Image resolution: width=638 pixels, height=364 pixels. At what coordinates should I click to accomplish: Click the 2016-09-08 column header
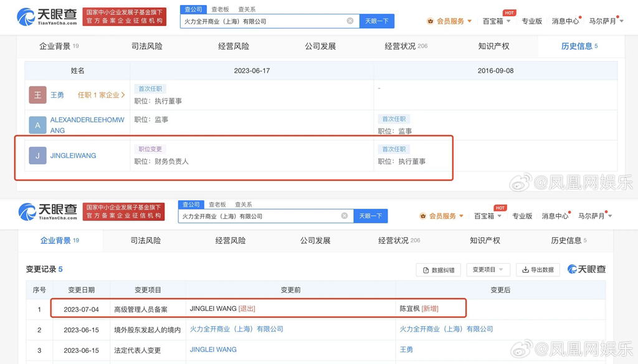tap(495, 71)
